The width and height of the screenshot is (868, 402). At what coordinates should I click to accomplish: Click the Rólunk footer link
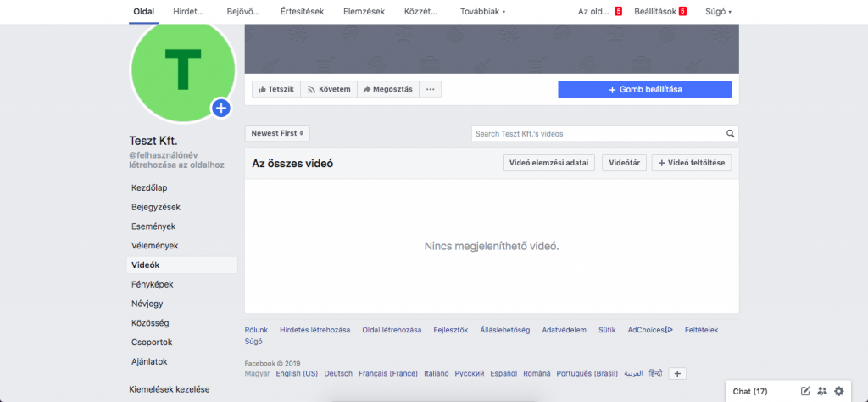click(x=256, y=330)
